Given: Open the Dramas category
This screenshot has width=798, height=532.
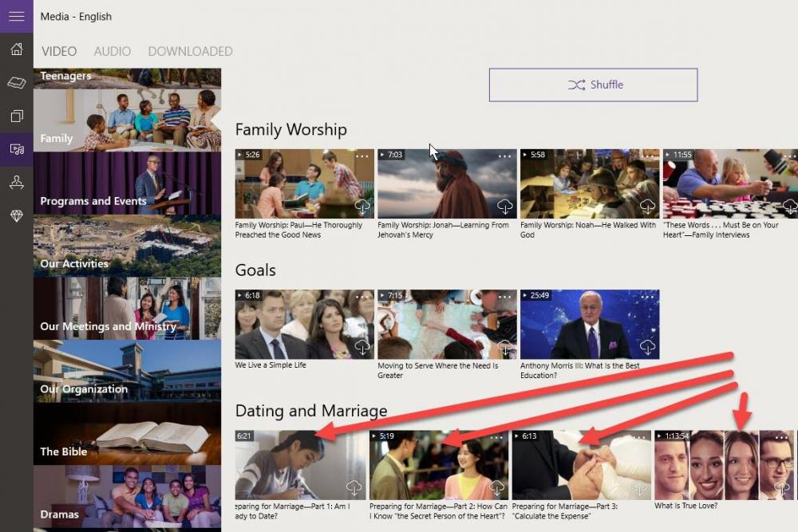Looking at the screenshot, I should 127,498.
